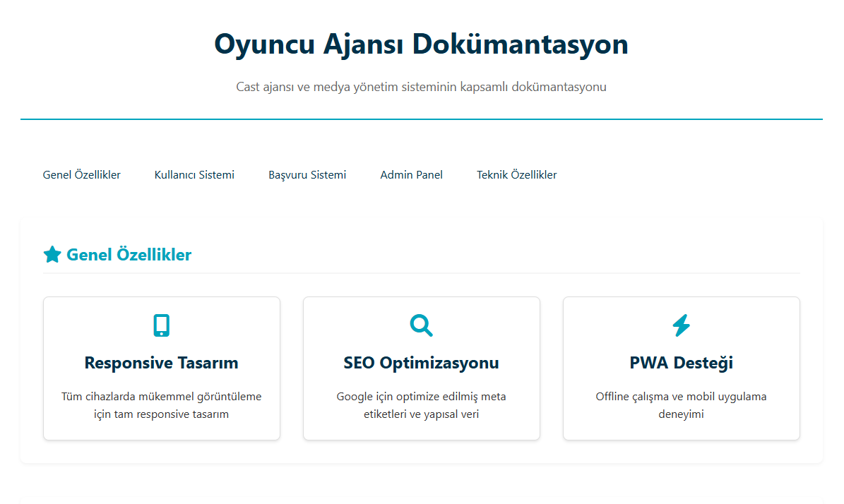Select the Responsive Tasarım card title
Viewport: 844px width, 504px height.
click(x=161, y=363)
